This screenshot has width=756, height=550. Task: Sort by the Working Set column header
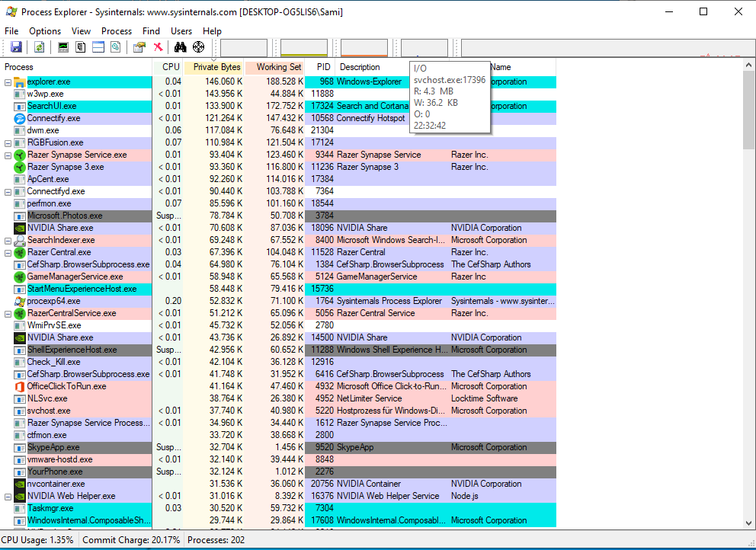click(x=274, y=67)
